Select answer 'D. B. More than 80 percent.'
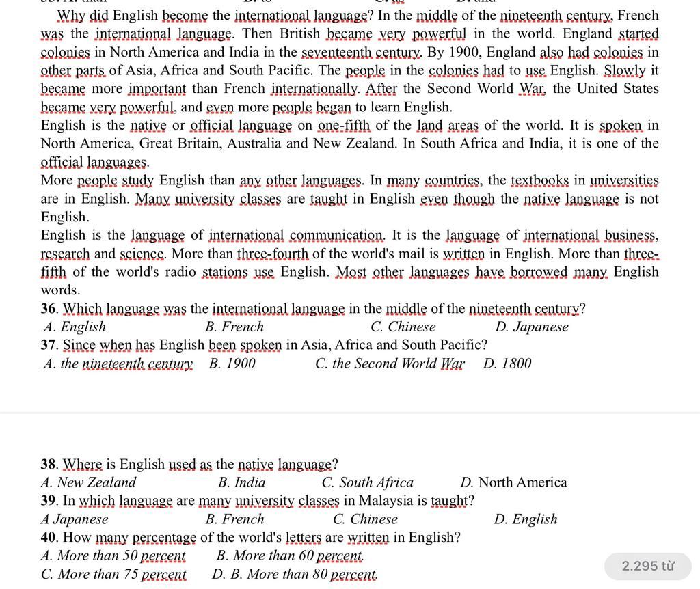The image size is (700, 589). point(295,574)
